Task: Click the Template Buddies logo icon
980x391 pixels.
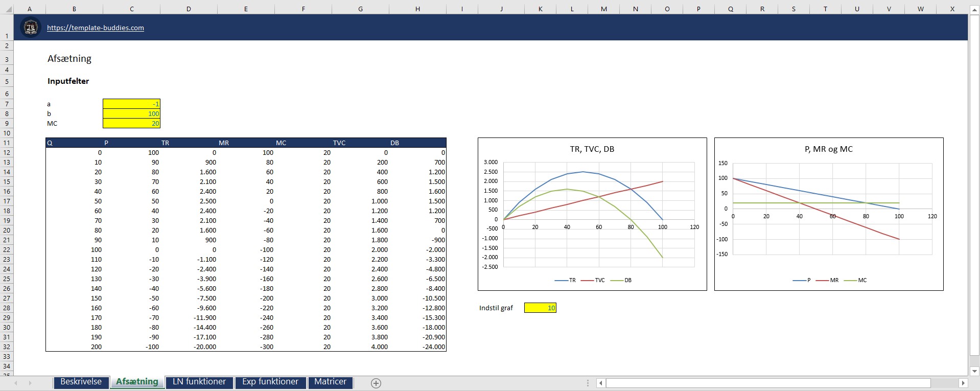Action: coord(31,28)
